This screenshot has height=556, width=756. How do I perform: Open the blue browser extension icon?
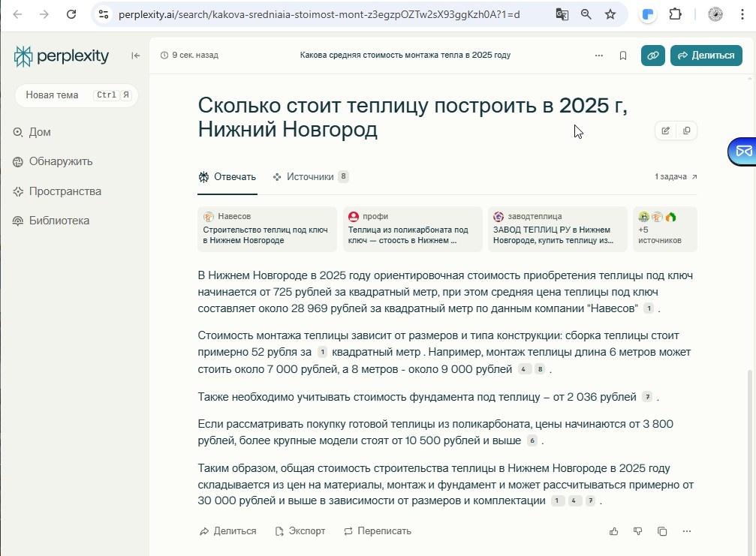648,14
